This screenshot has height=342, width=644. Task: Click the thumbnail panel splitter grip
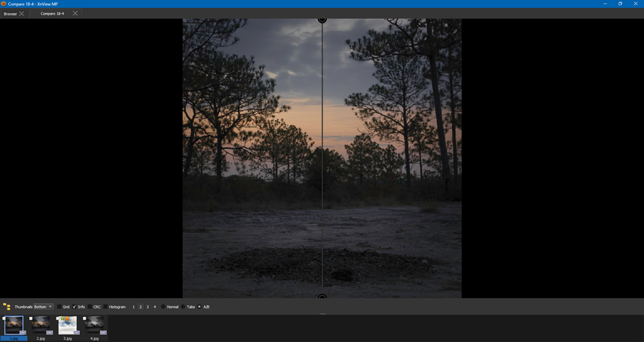pyautogui.click(x=322, y=314)
